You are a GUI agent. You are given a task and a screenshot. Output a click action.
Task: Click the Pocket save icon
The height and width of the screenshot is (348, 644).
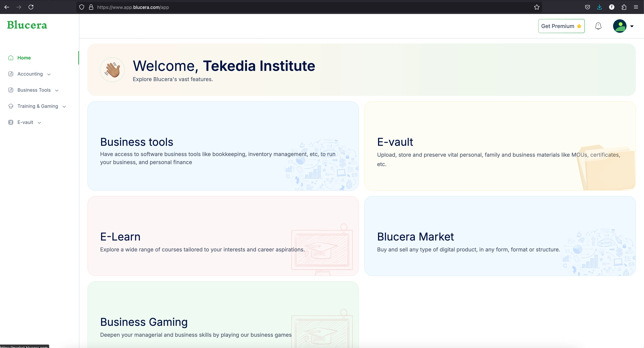point(588,7)
